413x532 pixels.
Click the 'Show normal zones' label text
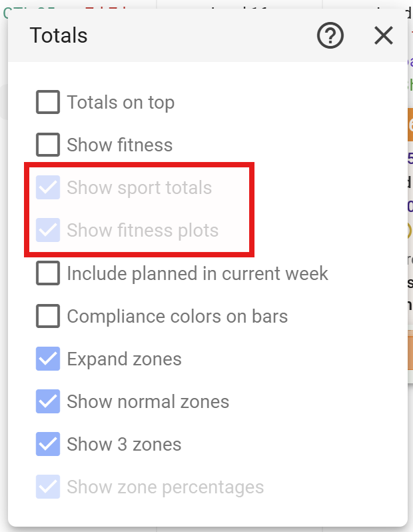[148, 401]
